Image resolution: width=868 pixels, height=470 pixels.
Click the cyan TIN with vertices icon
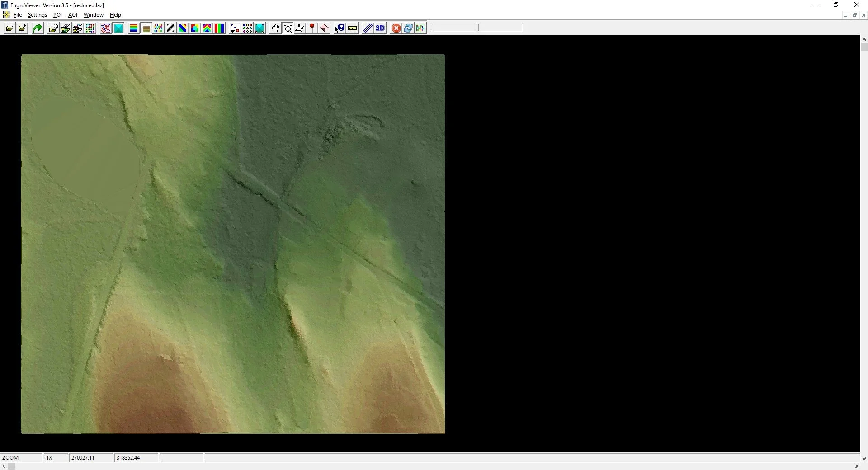coord(259,28)
